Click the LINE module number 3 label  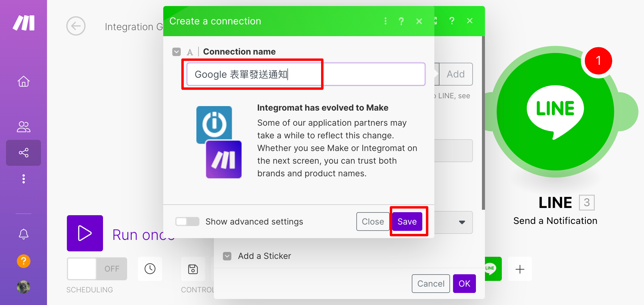point(587,203)
